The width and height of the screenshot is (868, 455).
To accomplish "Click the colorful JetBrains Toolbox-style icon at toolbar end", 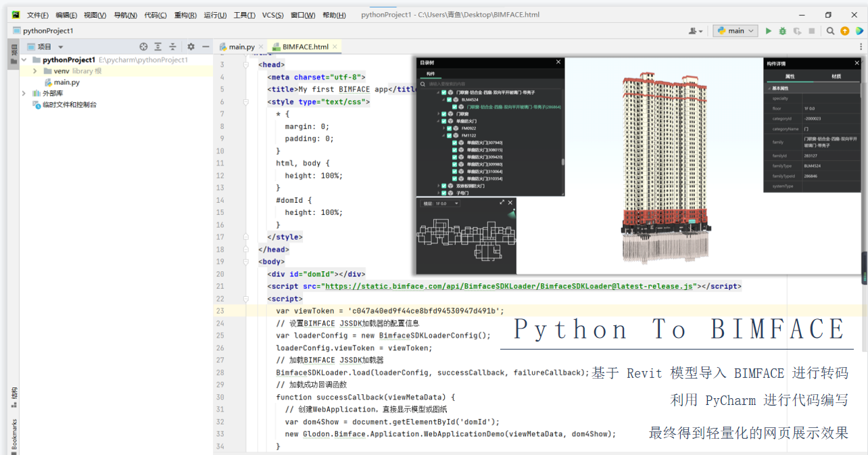I will click(x=860, y=30).
